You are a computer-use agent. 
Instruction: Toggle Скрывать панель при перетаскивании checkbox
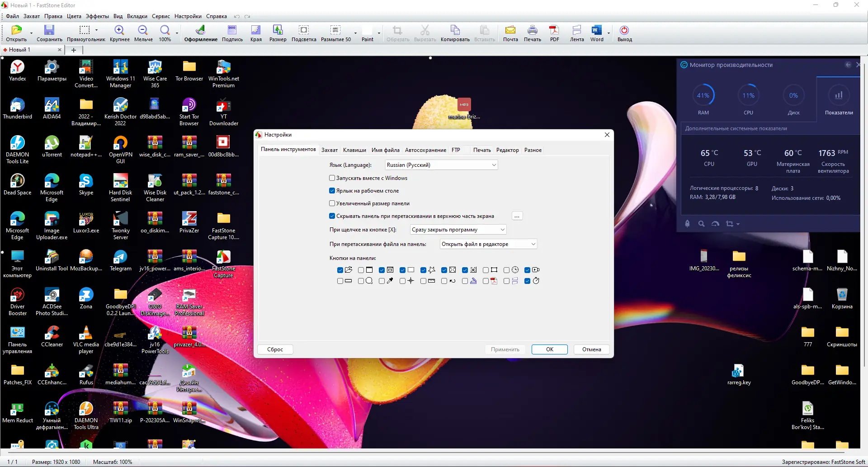332,216
